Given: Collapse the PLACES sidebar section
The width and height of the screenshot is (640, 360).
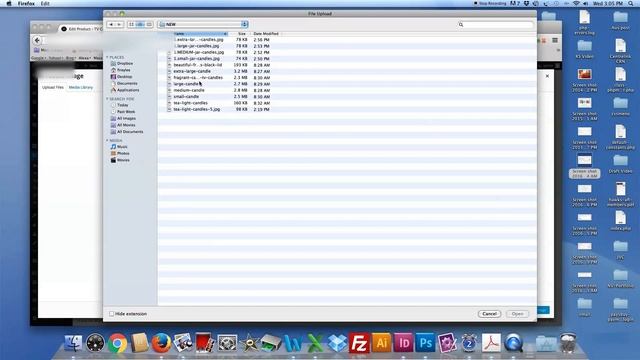Looking at the screenshot, I should 107,58.
